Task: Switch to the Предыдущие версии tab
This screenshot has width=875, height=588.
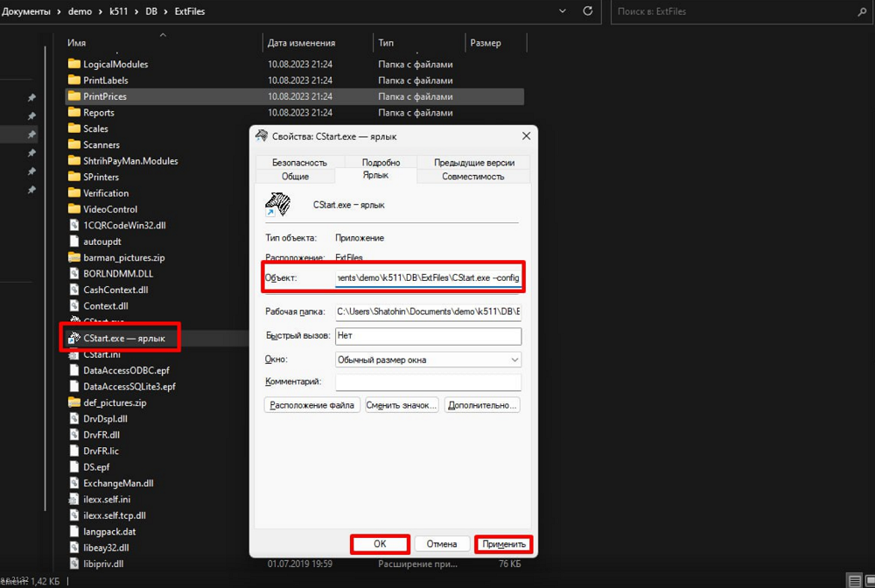Action: point(474,163)
